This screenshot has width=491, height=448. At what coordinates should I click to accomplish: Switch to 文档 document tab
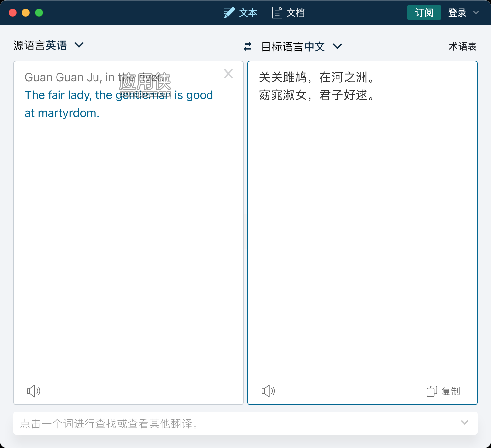[x=288, y=13]
